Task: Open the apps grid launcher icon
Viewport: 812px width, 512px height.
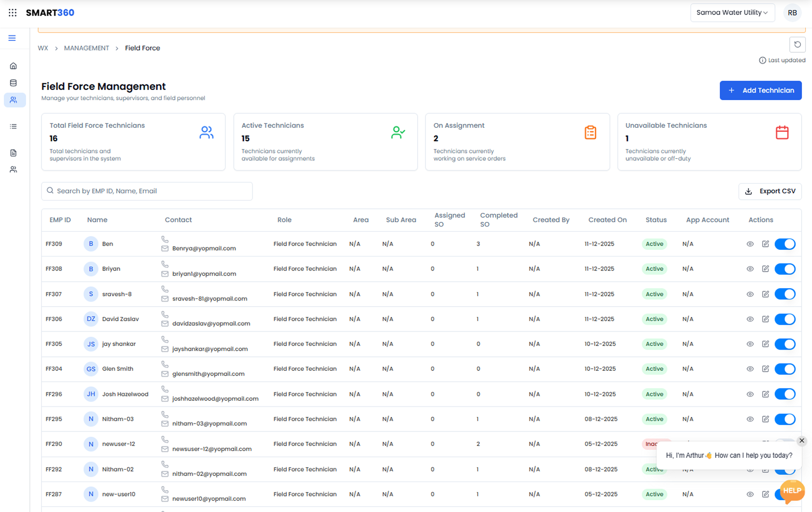Action: (12, 12)
